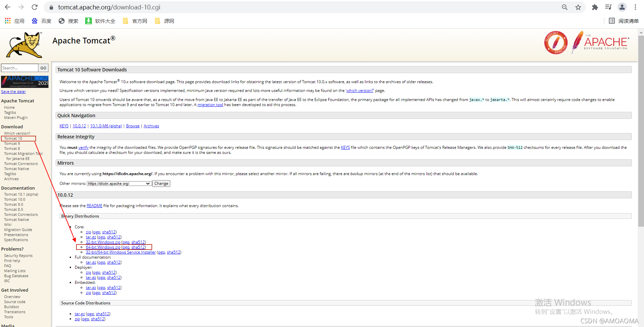Jump to 10.1.0-M6 (alpha) link

click(x=106, y=126)
